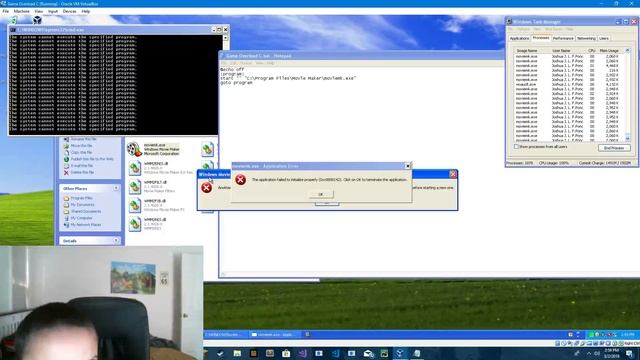
Task: Switch to Applications tab in Task Manager
Action: [520, 38]
